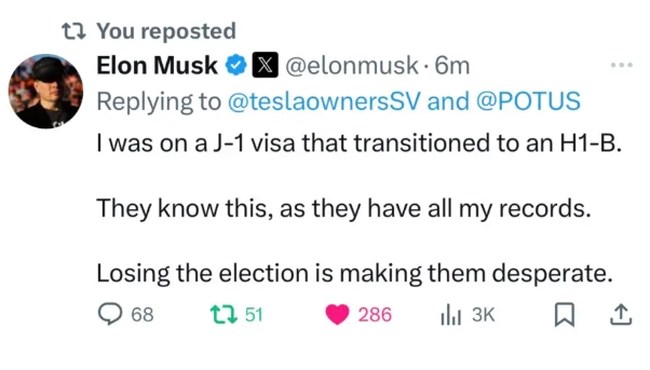Click the 3K views count
650x370 pixels.
click(x=483, y=314)
